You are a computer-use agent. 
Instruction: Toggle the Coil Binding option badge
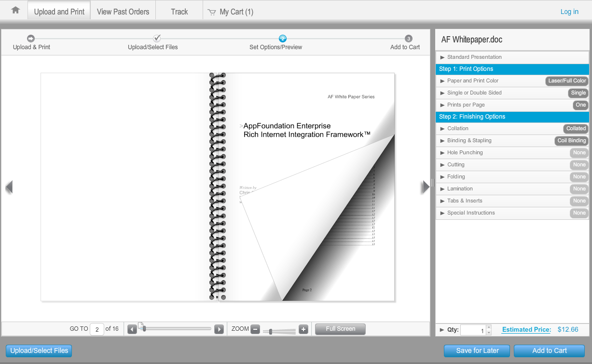point(572,141)
